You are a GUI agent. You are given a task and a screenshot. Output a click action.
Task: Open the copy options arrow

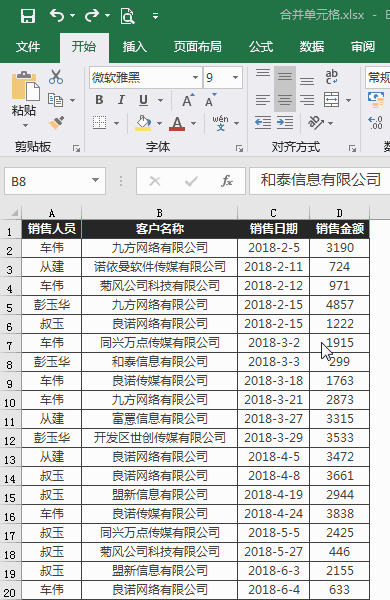coord(72,101)
